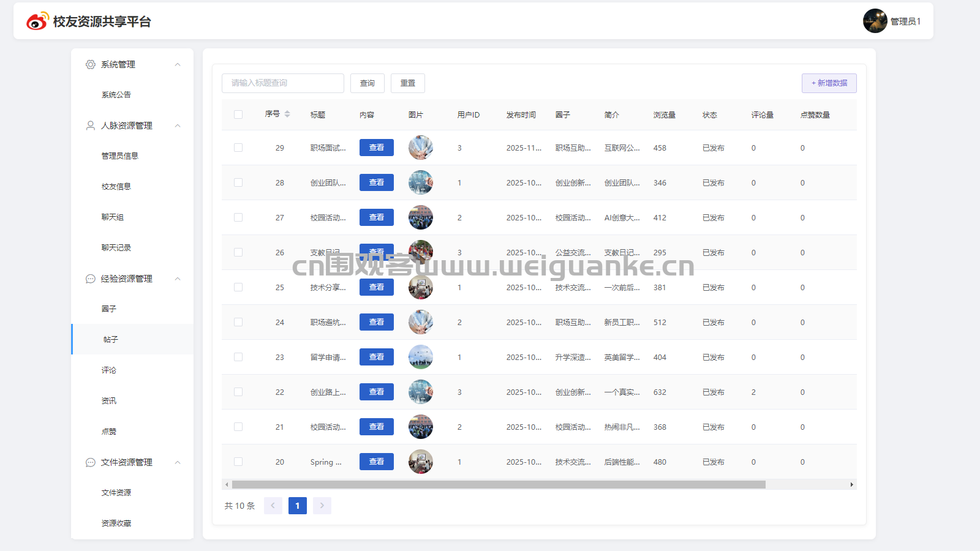
Task: Click the Weibo logo icon in header
Action: [x=37, y=21]
